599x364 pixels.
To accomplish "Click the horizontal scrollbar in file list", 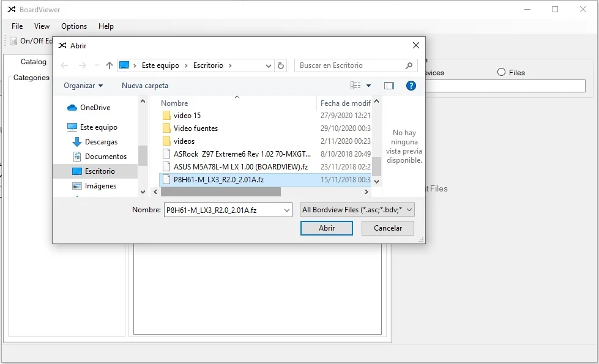I will point(221,191).
